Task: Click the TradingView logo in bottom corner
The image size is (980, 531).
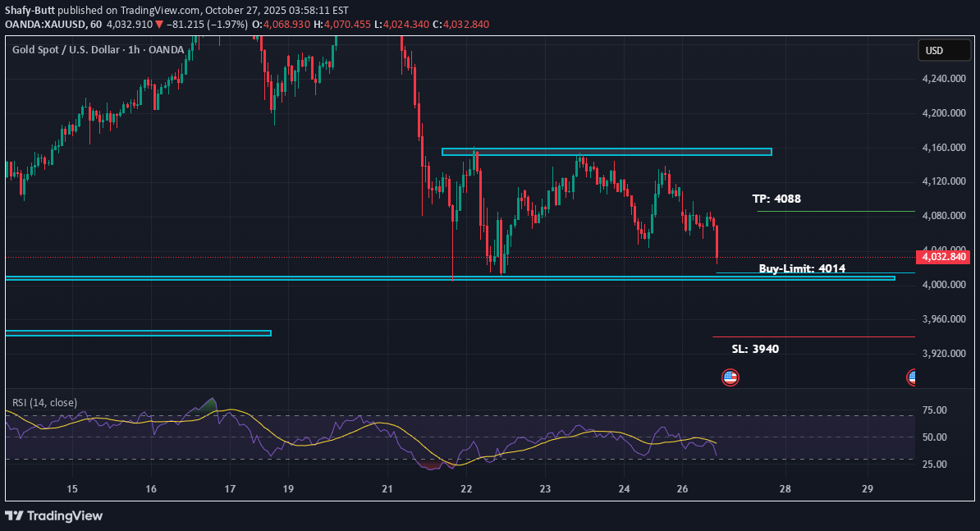Action: (53, 515)
